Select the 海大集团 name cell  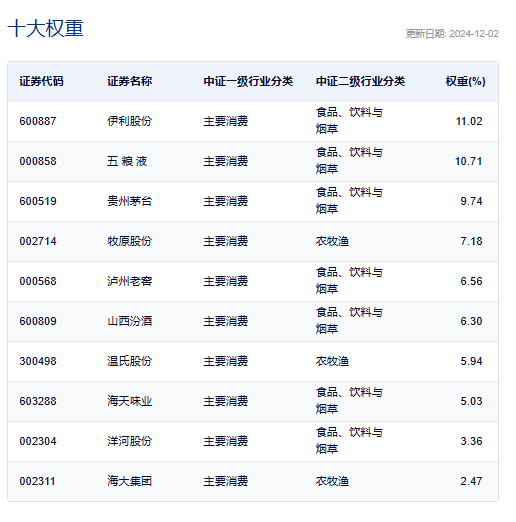[129, 481]
